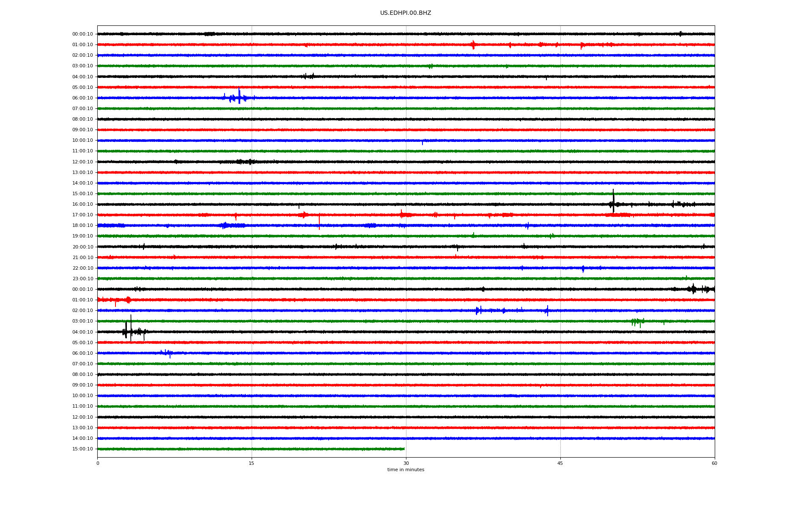The width and height of the screenshot is (812, 508).
Task: Click the 60 tick label on x-axis
Action: point(714,463)
